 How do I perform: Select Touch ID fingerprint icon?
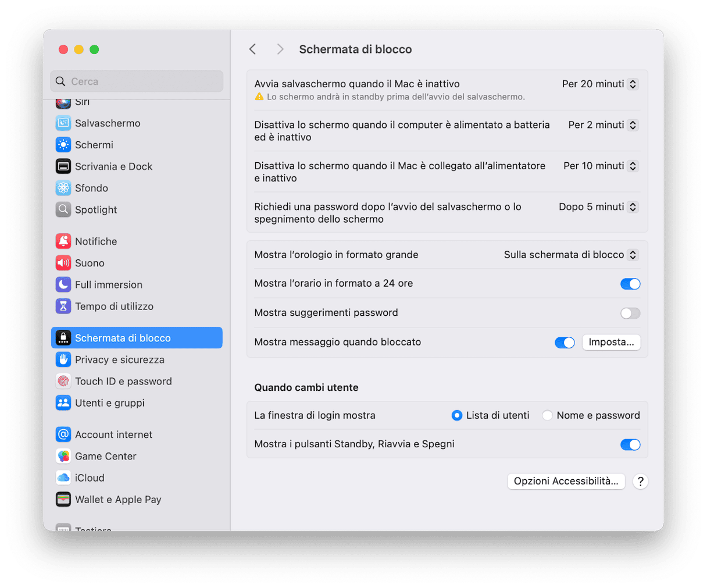[63, 381]
